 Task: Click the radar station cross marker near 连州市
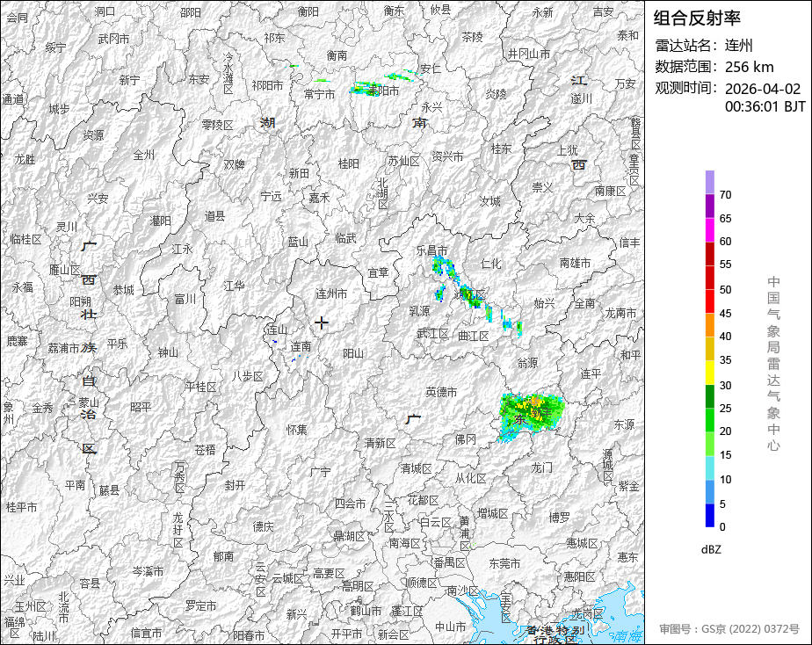(322, 322)
